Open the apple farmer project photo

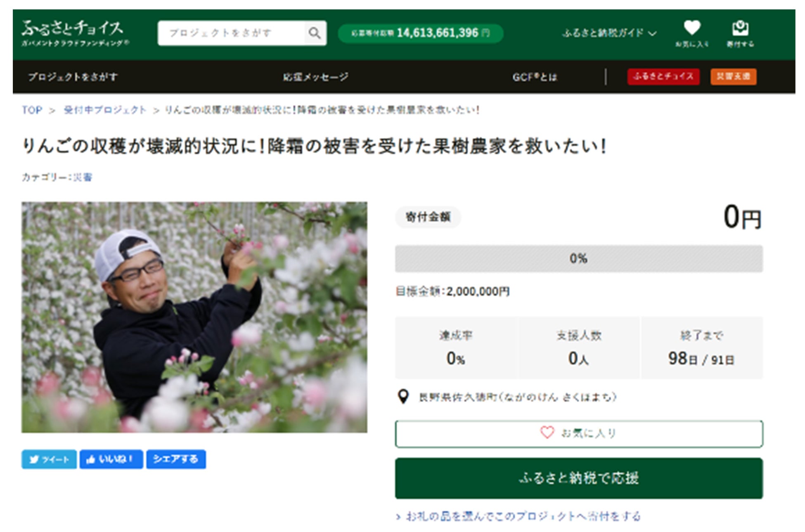(x=194, y=317)
